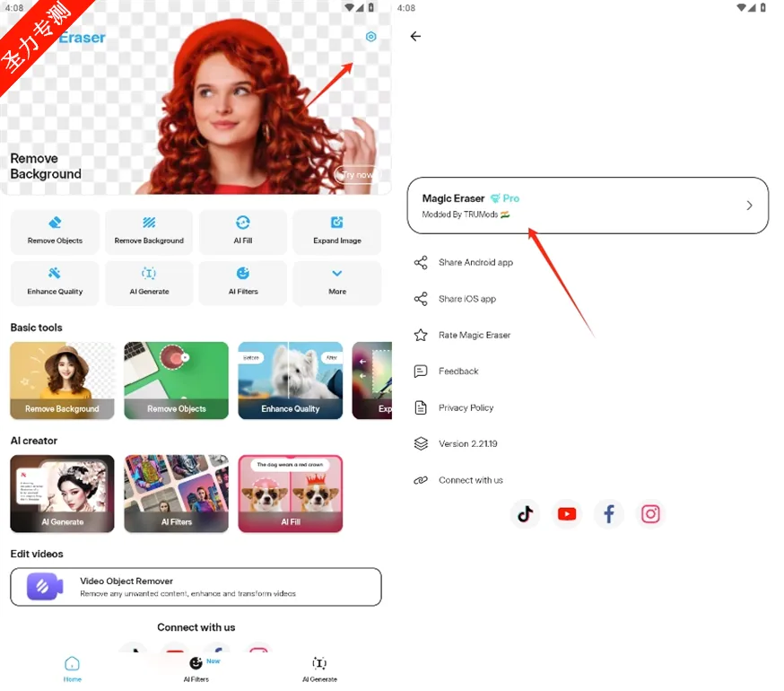Screen dimensions: 784x691
Task: Expand the More tools chevron
Action: point(337,273)
